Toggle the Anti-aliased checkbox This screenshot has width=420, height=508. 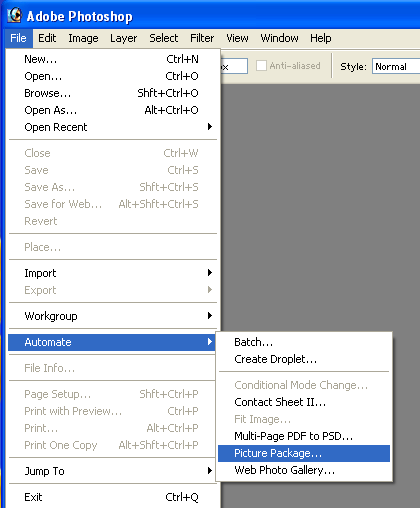coord(261,66)
